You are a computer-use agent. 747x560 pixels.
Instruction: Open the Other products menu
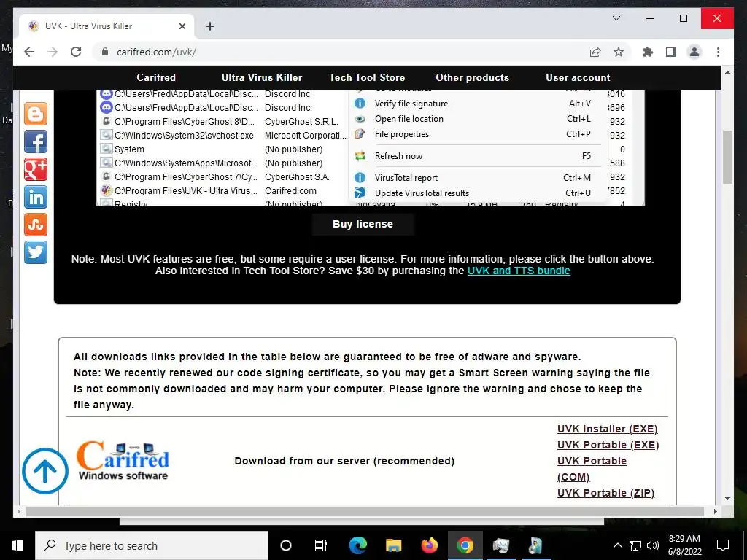click(x=472, y=77)
